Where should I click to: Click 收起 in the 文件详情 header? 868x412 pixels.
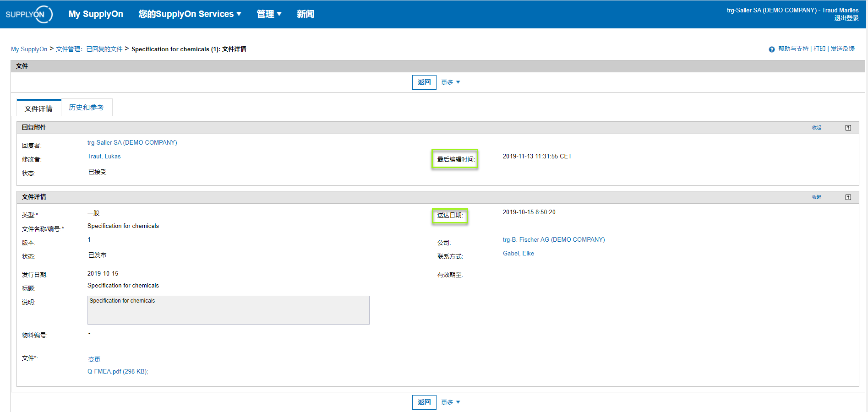point(817,197)
